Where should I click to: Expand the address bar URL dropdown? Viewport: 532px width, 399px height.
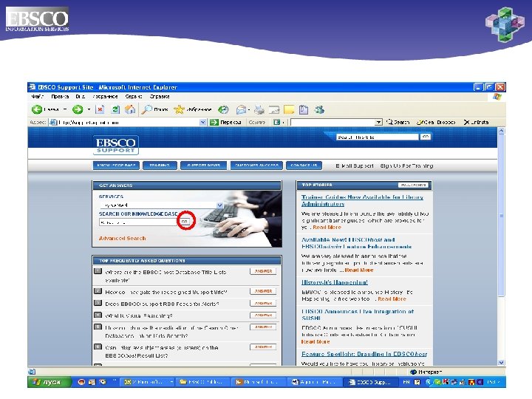click(x=203, y=122)
